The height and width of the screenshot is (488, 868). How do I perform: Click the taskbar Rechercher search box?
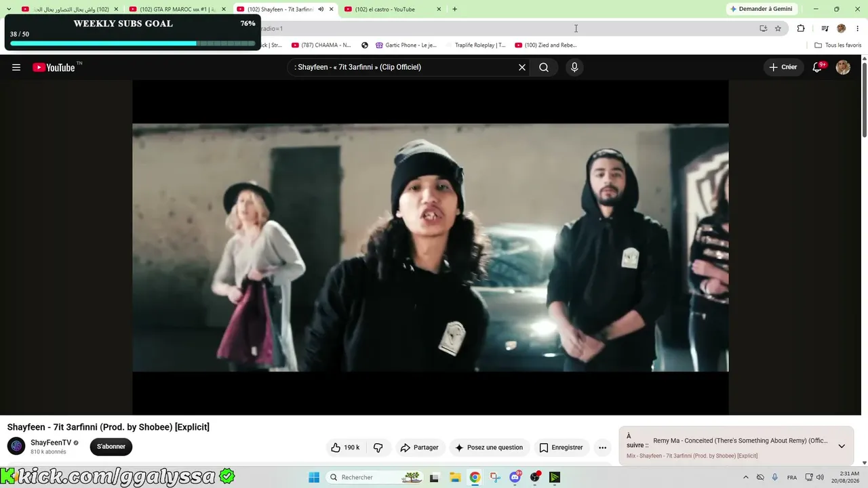[x=374, y=477]
